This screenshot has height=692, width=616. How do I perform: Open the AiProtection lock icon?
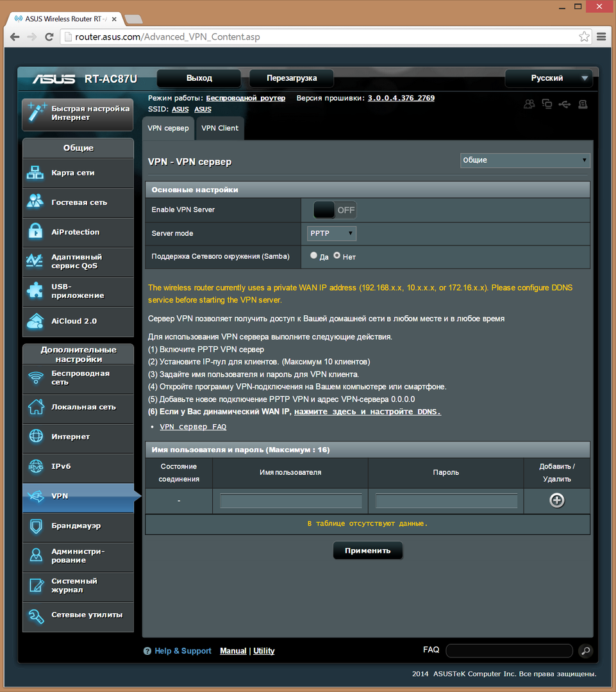tap(35, 232)
